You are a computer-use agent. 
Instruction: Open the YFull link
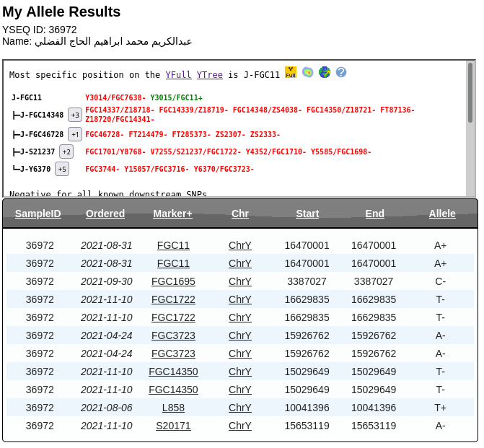(180, 75)
